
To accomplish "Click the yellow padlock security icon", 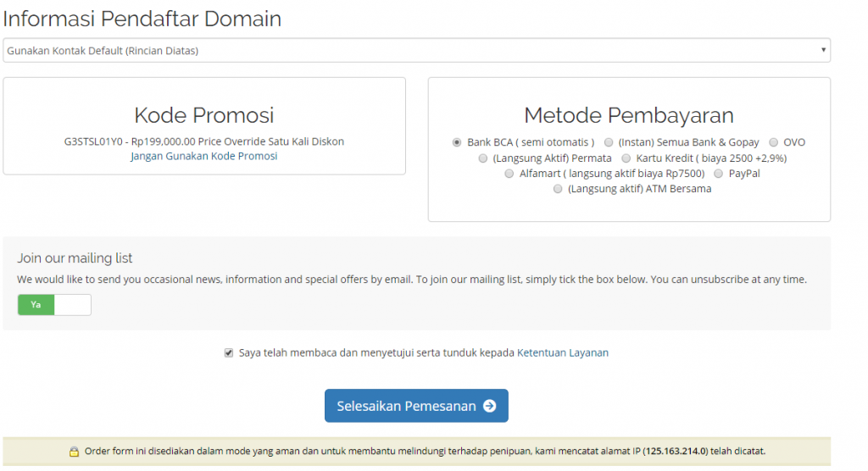I will (x=74, y=452).
